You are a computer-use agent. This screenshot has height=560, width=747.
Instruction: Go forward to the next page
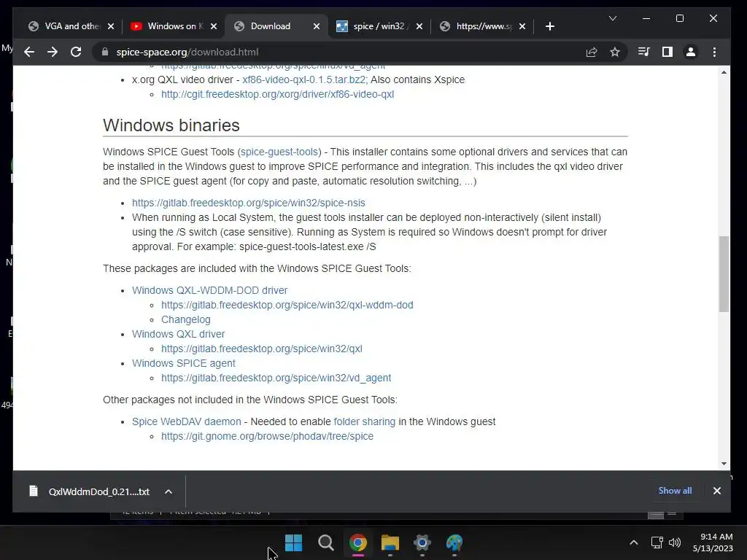pos(53,52)
